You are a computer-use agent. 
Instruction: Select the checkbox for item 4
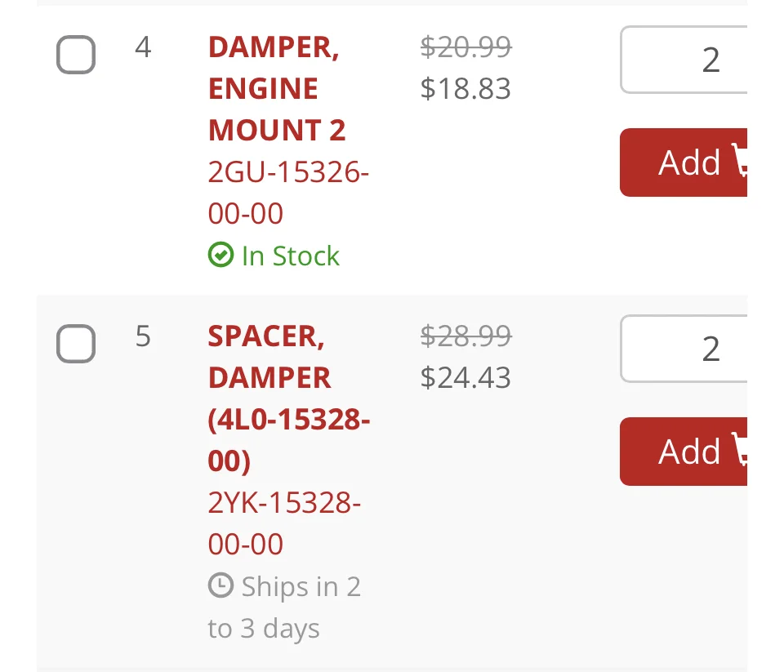click(76, 56)
